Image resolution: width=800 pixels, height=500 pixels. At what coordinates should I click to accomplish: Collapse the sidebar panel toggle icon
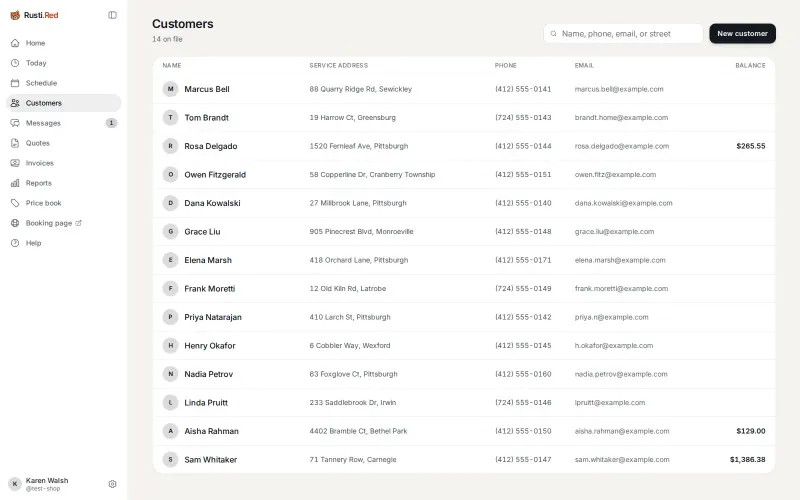112,15
